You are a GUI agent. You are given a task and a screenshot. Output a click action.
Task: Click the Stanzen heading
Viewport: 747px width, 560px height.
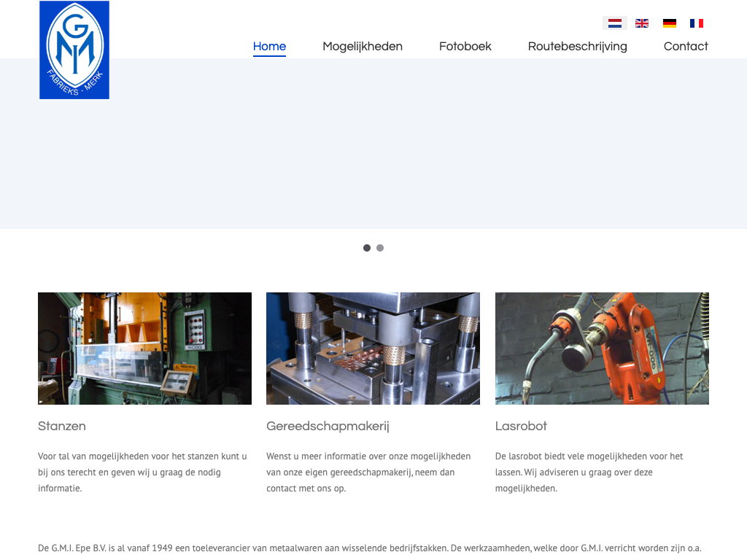coord(62,426)
